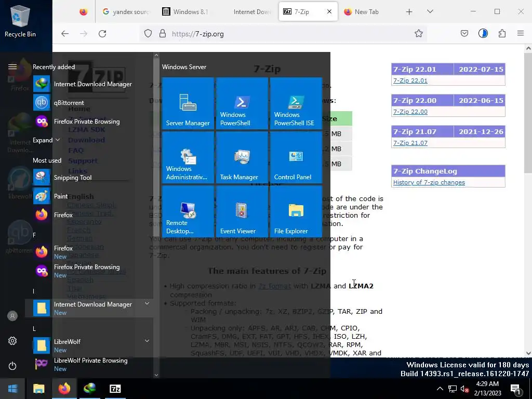Open the Windows PowerShell ISE tile
The width and height of the screenshot is (532, 399).
tap(296, 103)
